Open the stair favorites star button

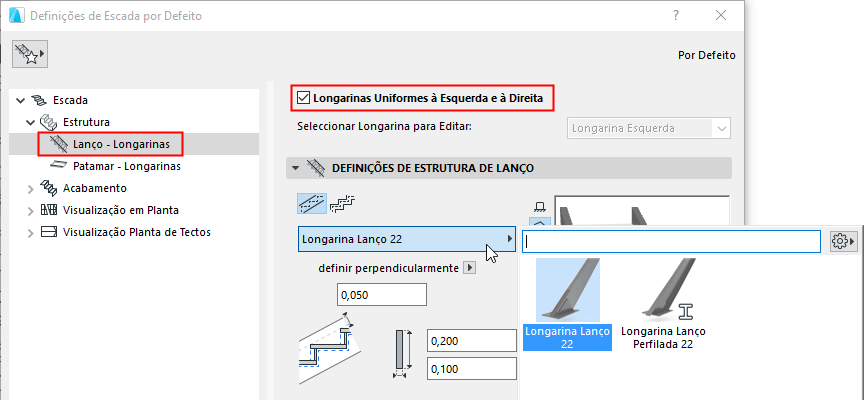pos(30,55)
